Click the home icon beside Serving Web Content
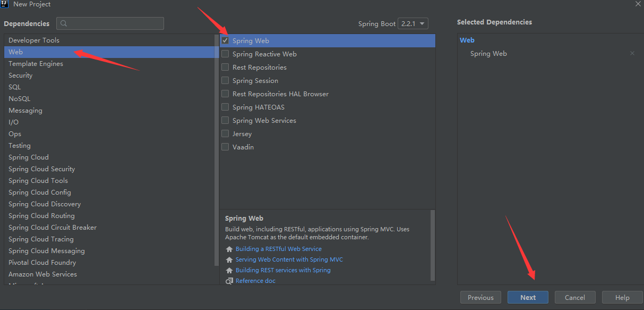 [229, 259]
